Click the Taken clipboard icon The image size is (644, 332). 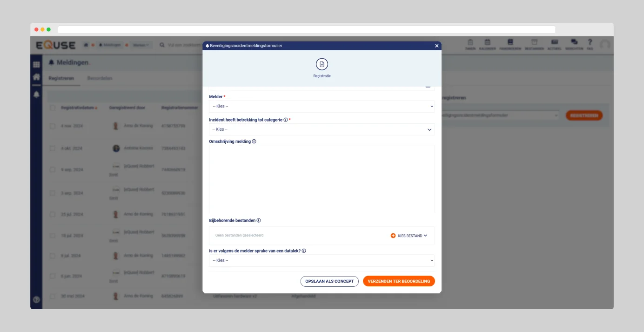coord(470,42)
